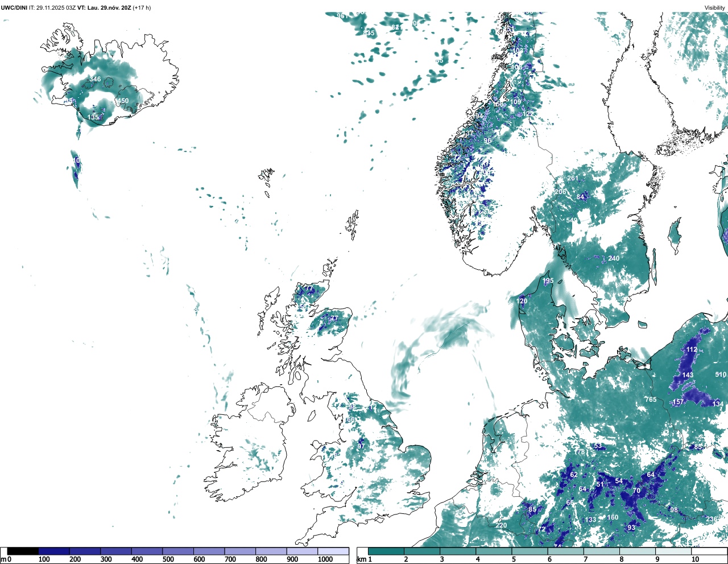Click the 220 value label

501,525
